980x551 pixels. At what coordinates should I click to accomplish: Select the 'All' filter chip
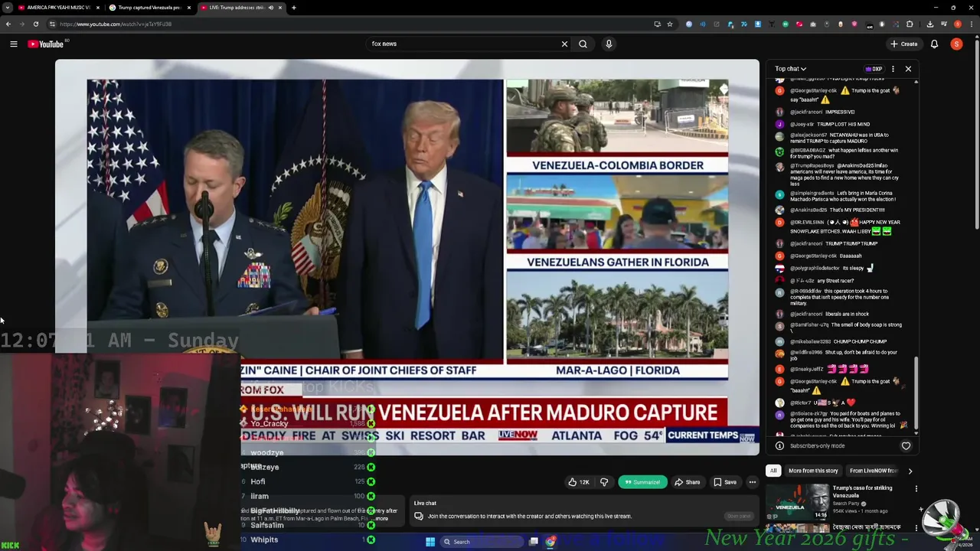pos(773,471)
